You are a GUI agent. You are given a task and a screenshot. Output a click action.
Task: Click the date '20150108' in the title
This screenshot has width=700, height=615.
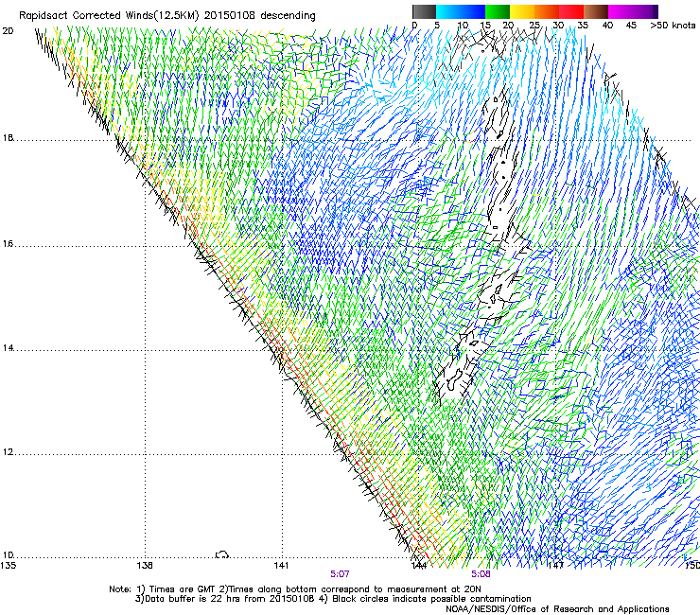coord(230,16)
